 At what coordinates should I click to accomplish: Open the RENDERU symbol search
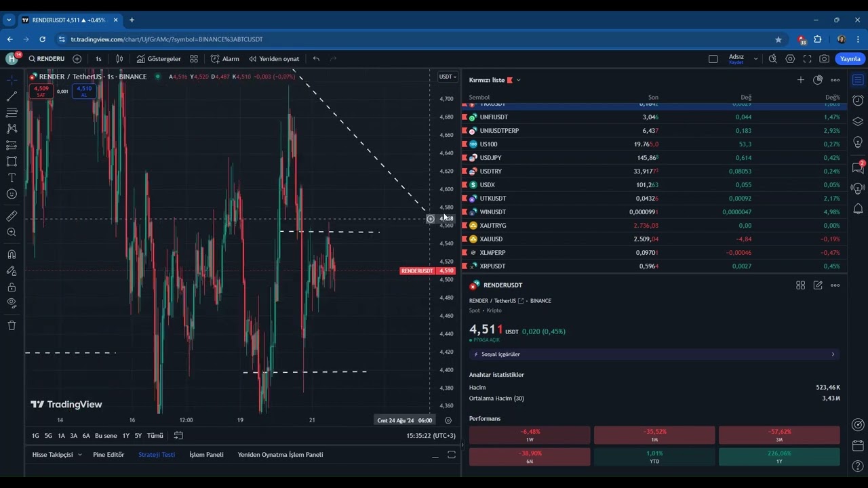(x=46, y=59)
